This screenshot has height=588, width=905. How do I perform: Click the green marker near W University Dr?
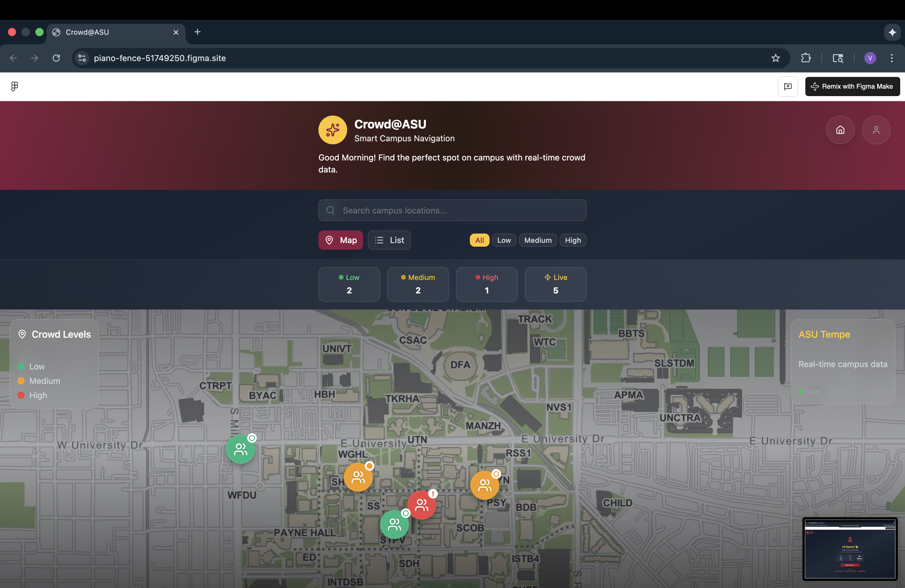click(240, 450)
